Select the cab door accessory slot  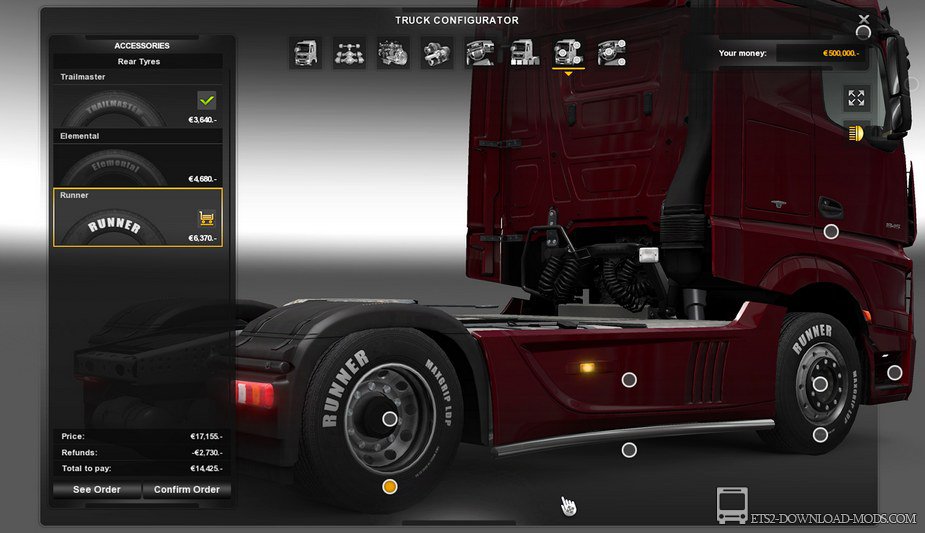831,232
